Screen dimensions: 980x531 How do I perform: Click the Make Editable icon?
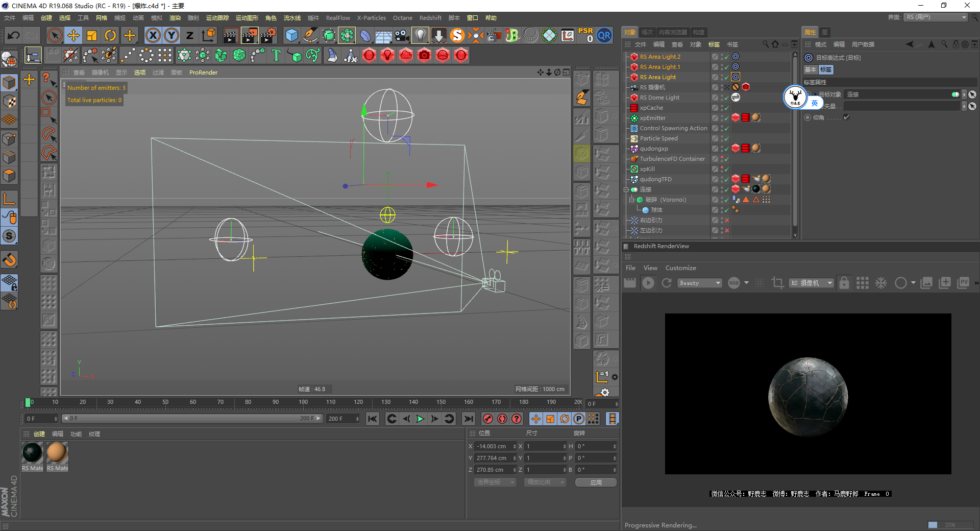(x=9, y=60)
